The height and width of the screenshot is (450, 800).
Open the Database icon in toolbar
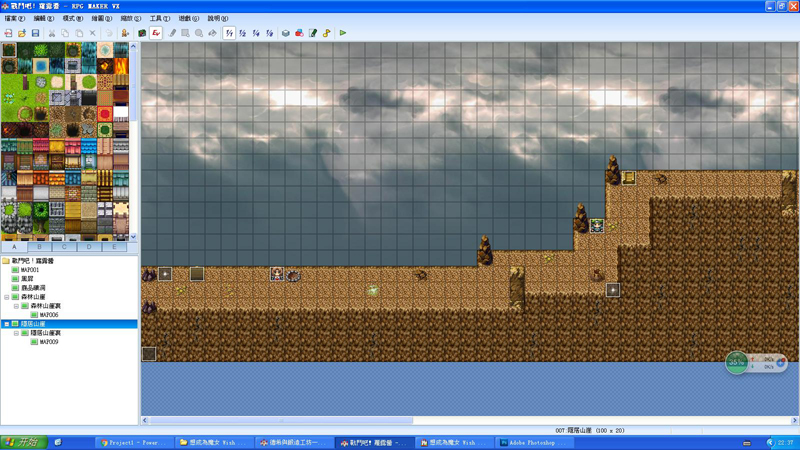[286, 33]
